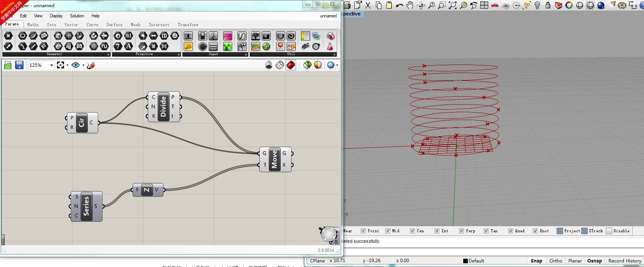Switch to the Curve tab
The image size is (644, 267).
pyautogui.click(x=93, y=25)
